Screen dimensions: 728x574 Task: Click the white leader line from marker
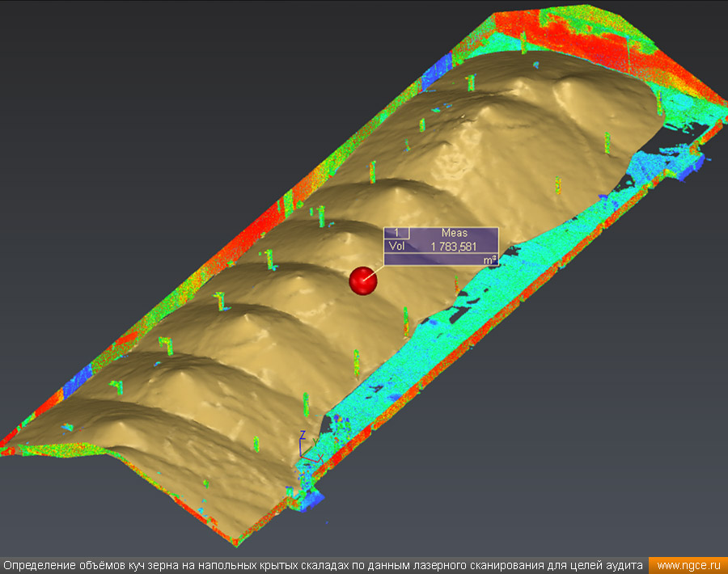click(x=372, y=272)
